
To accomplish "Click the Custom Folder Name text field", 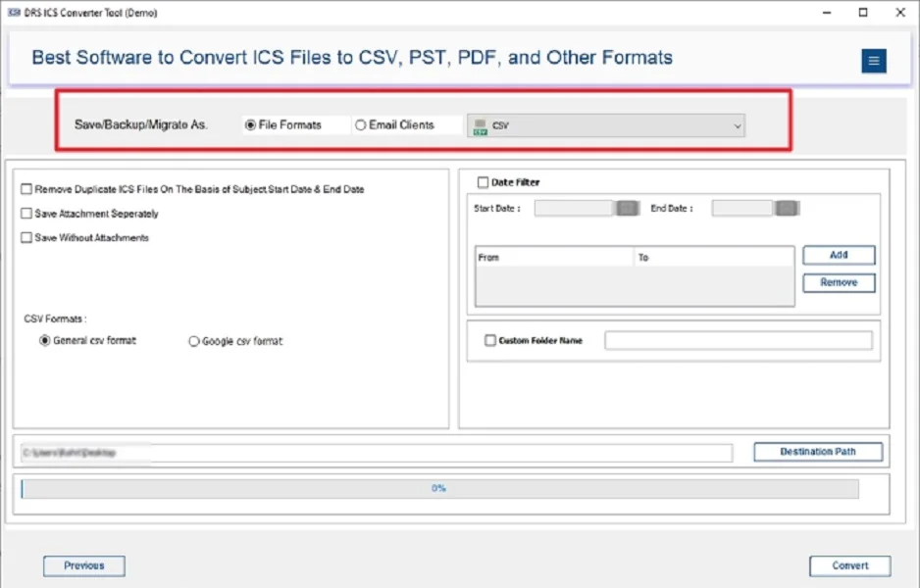I will 738,341.
